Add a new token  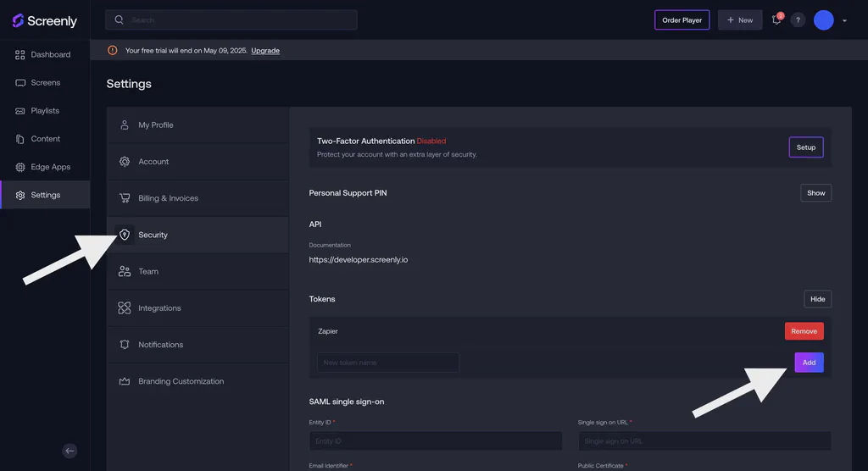[809, 363]
